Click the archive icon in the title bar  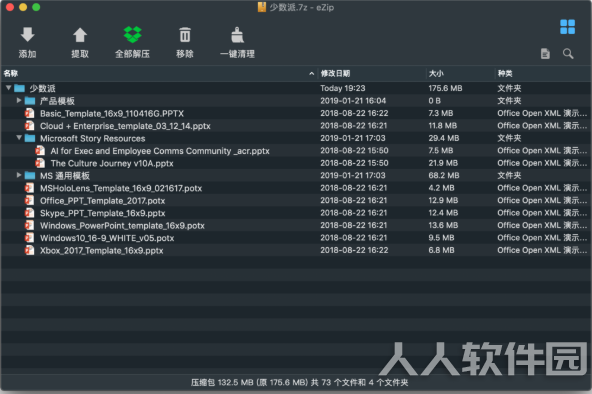pyautogui.click(x=262, y=7)
